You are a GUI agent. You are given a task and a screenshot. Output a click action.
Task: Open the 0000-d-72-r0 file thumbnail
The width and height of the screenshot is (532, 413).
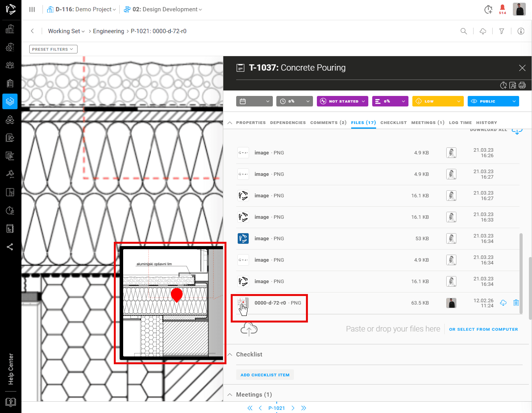click(243, 303)
